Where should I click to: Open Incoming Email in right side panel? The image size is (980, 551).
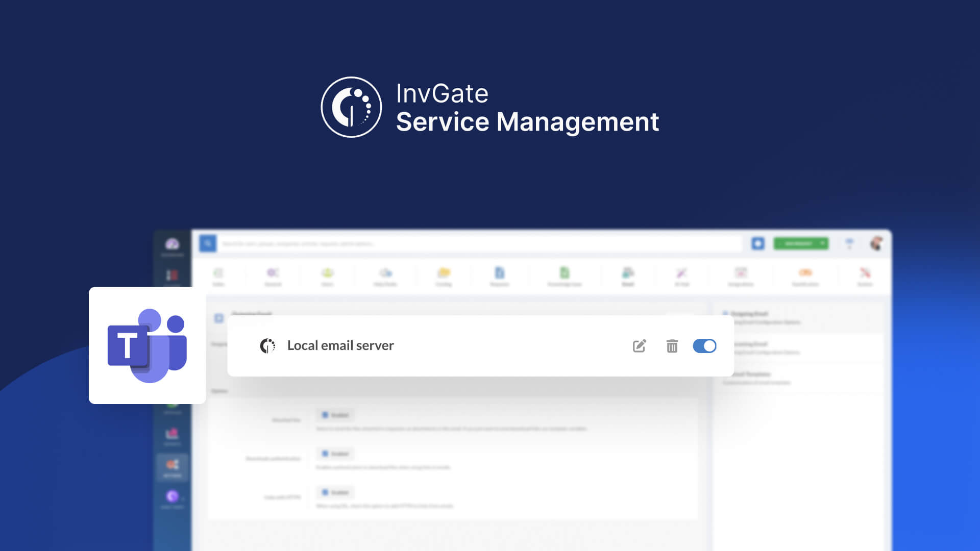click(x=751, y=344)
